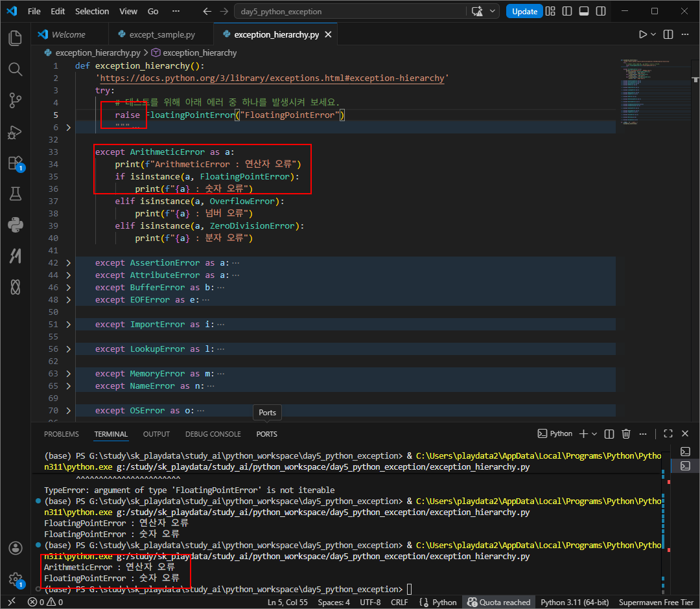700x609 pixels.
Task: Open Source Control view
Action: coord(15,100)
